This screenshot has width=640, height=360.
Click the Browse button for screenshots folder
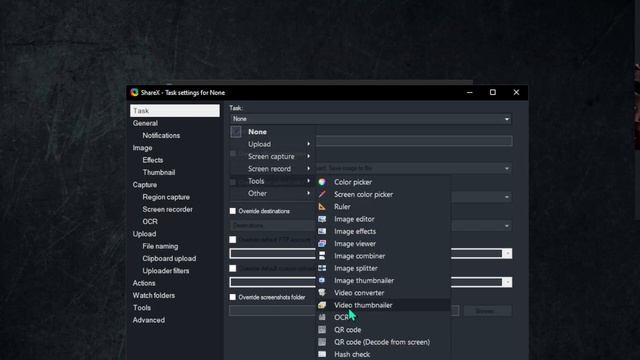[x=487, y=311]
